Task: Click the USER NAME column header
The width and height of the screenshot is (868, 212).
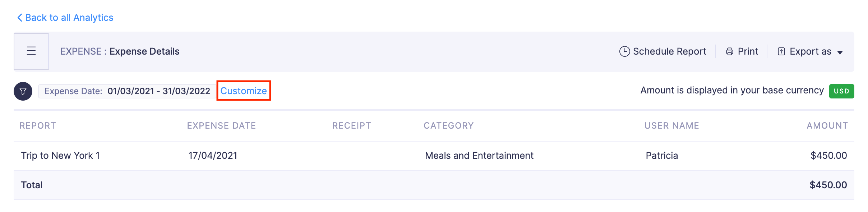Action: [671, 126]
